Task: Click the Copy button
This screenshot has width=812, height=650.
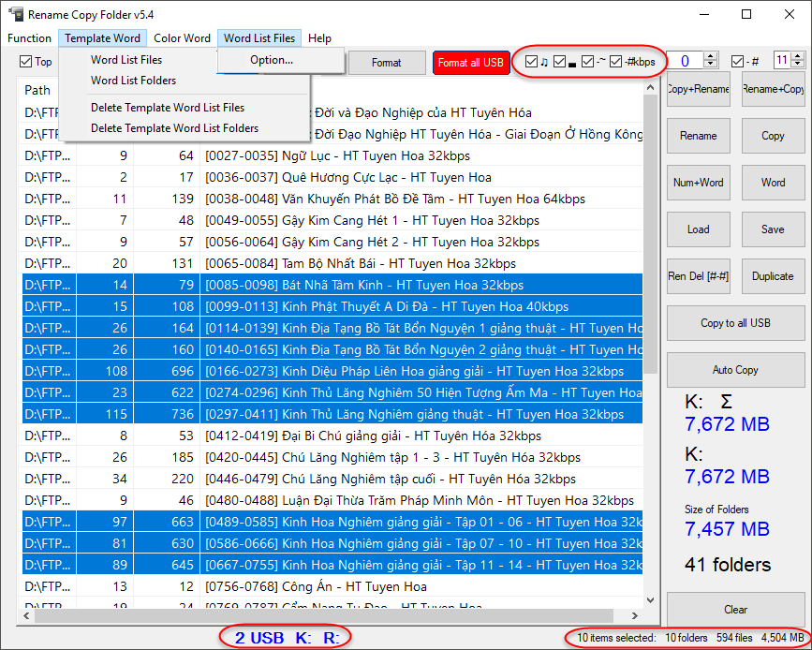Action: click(x=773, y=136)
